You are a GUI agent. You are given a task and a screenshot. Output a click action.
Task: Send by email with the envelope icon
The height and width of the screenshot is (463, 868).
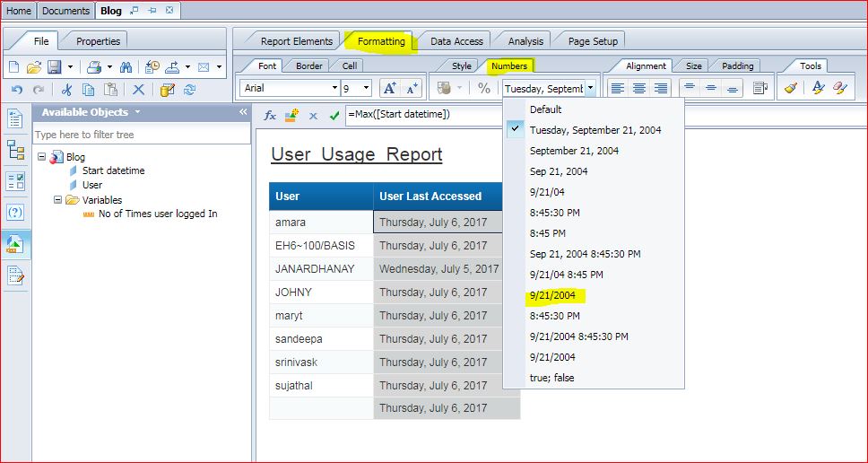click(x=204, y=67)
